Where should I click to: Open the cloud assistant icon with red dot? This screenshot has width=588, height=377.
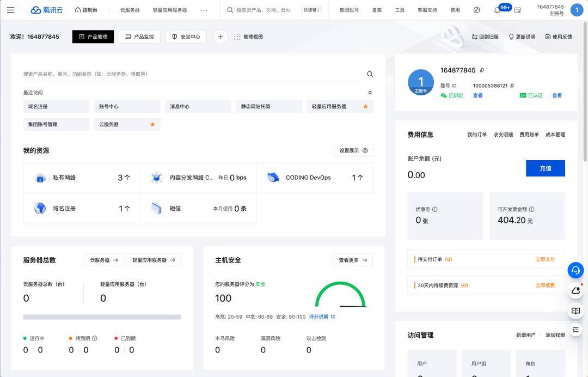[x=575, y=290]
